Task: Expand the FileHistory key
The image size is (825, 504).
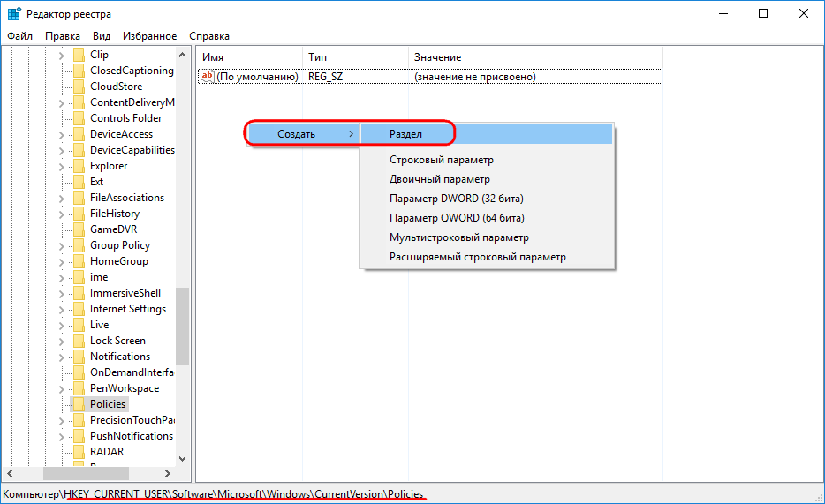Action: click(x=61, y=214)
